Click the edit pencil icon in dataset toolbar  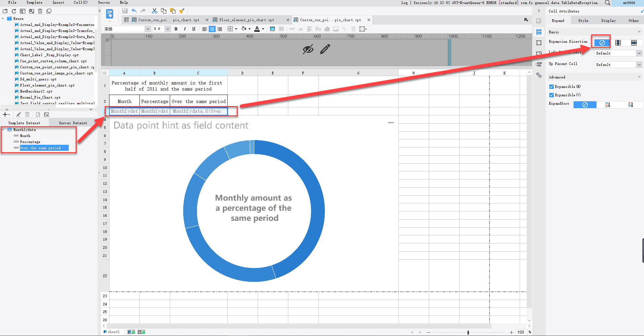pyautogui.click(x=19, y=114)
